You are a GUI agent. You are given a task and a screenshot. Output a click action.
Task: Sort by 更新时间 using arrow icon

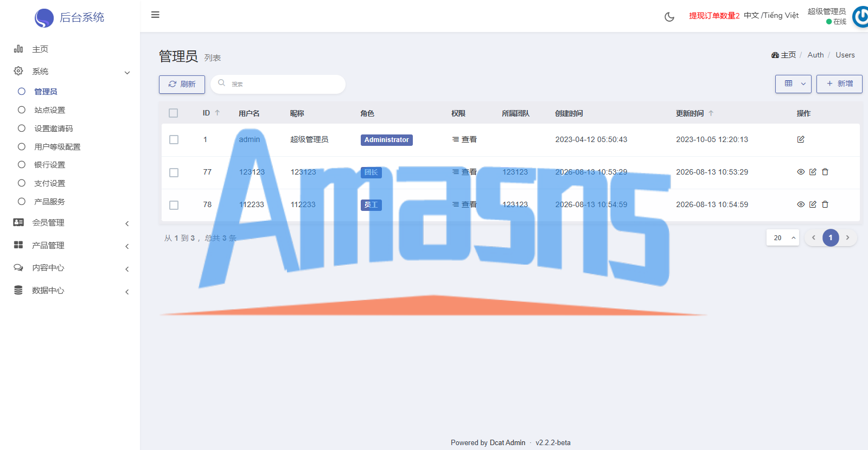[711, 113]
